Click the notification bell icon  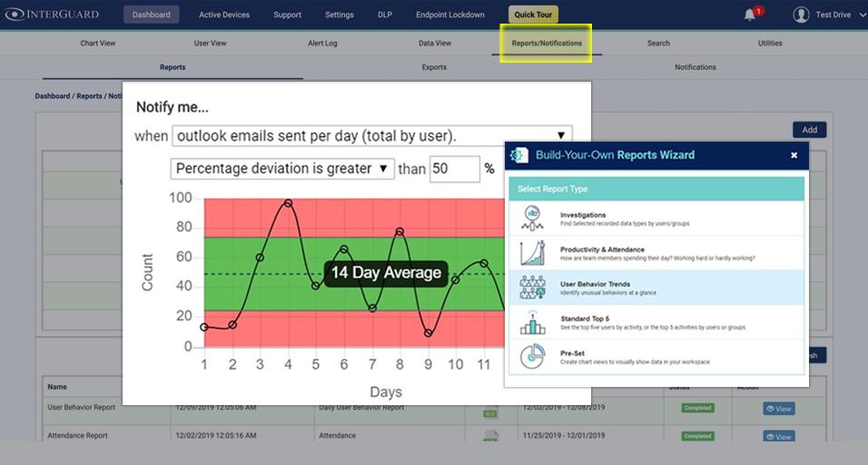[750, 15]
